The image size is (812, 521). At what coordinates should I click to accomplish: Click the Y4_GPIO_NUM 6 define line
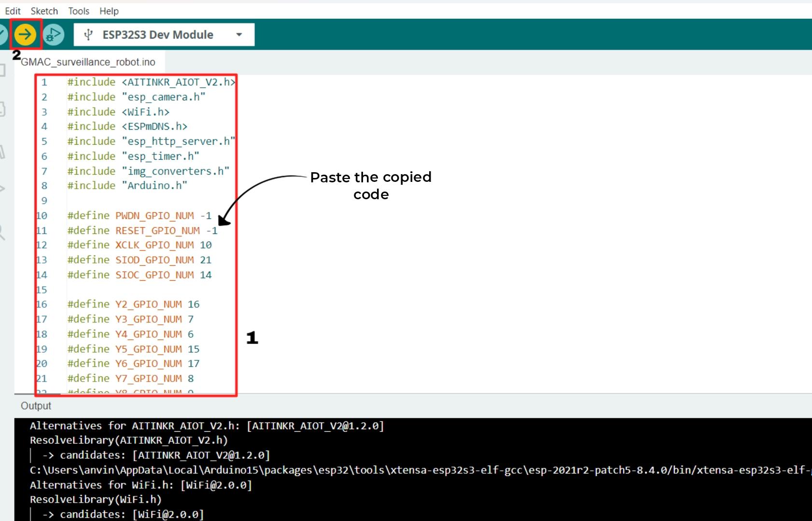pyautogui.click(x=131, y=334)
